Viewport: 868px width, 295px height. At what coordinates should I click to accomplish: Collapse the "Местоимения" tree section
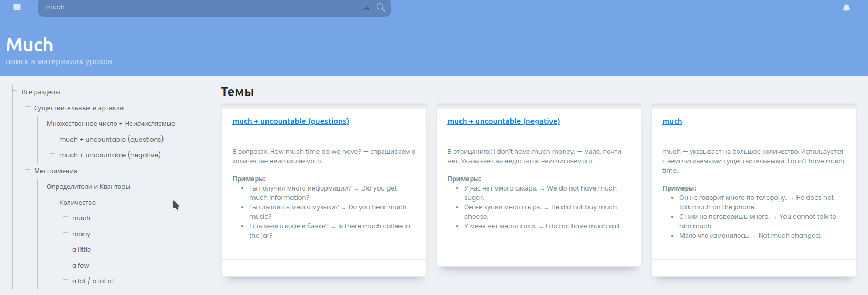tap(56, 171)
